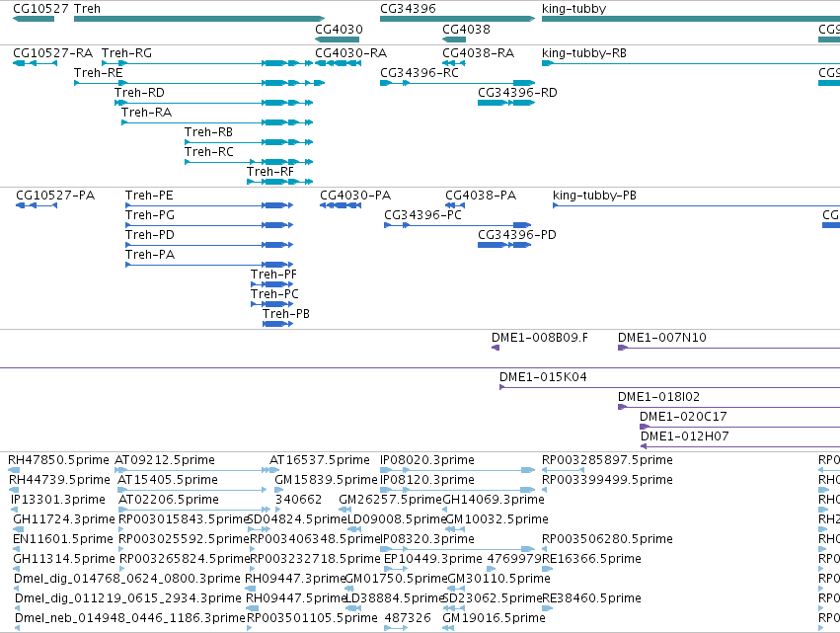This screenshot has height=633, width=840.
Task: Select the CG4030 gene glyph
Action: pyautogui.click(x=337, y=40)
